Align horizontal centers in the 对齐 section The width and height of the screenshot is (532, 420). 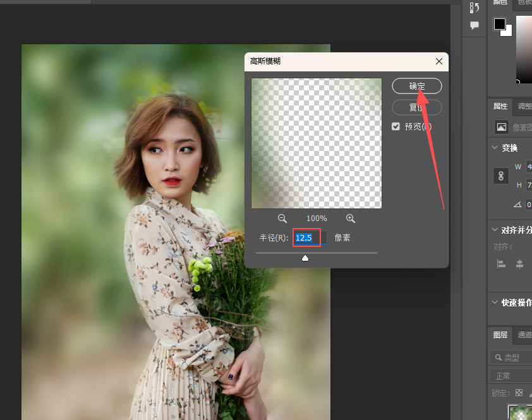click(x=519, y=263)
